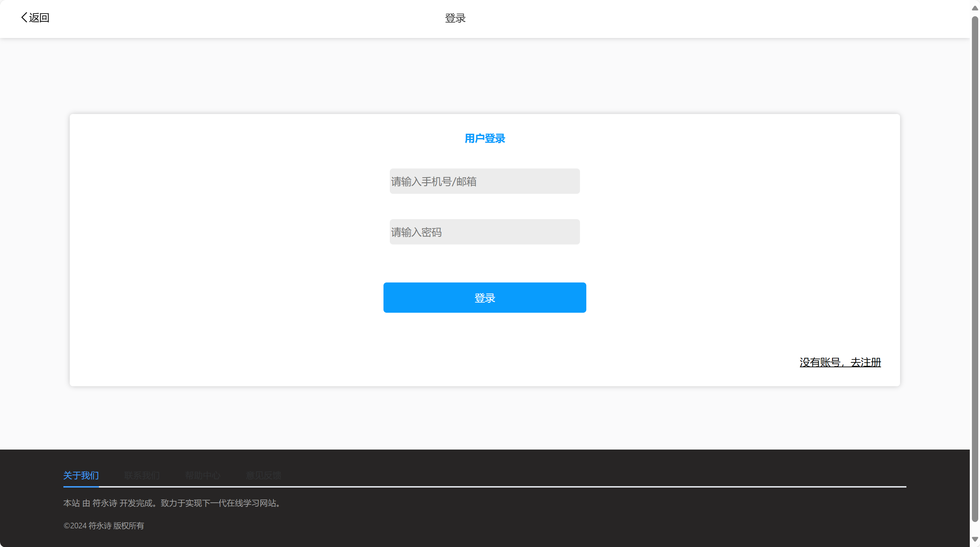
Task: Click empty white header bar area
Action: coord(685,18)
